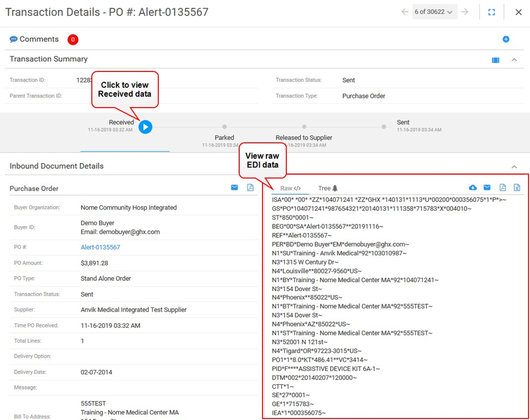Image resolution: width=530 pixels, height=420 pixels.
Task: Open the '6 of 30622' record dropdown
Action: click(434, 12)
